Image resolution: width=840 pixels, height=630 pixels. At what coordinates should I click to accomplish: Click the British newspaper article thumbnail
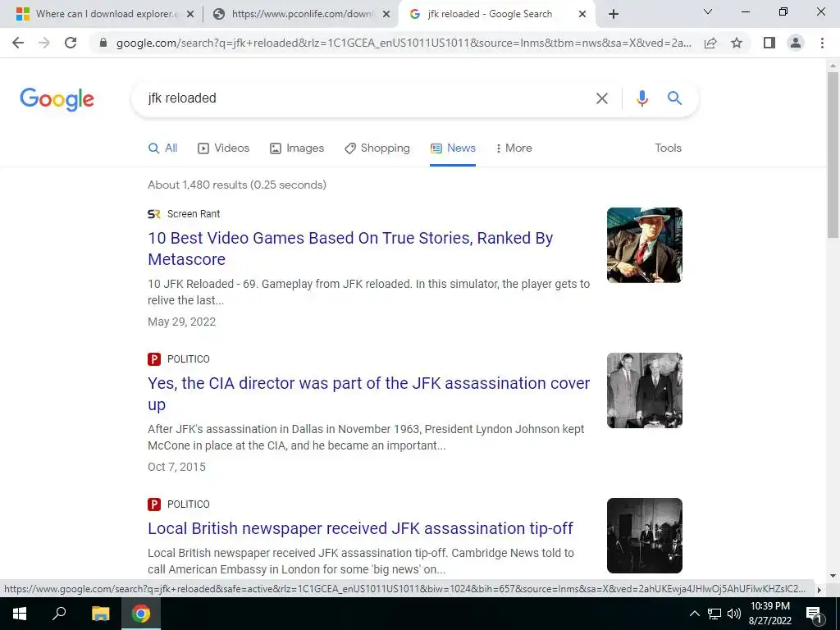645,536
